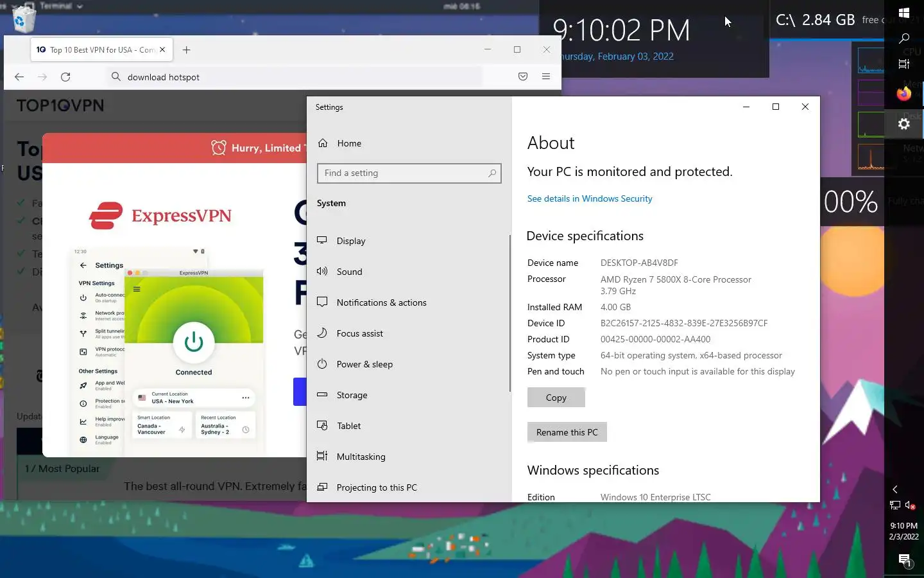Click the ExpressVPN app screenshot power button

194,342
